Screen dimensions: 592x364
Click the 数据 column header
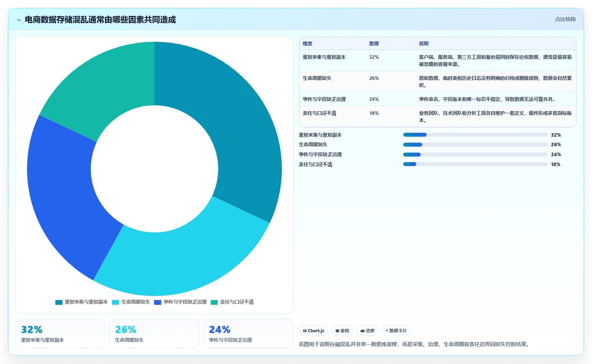click(x=374, y=44)
